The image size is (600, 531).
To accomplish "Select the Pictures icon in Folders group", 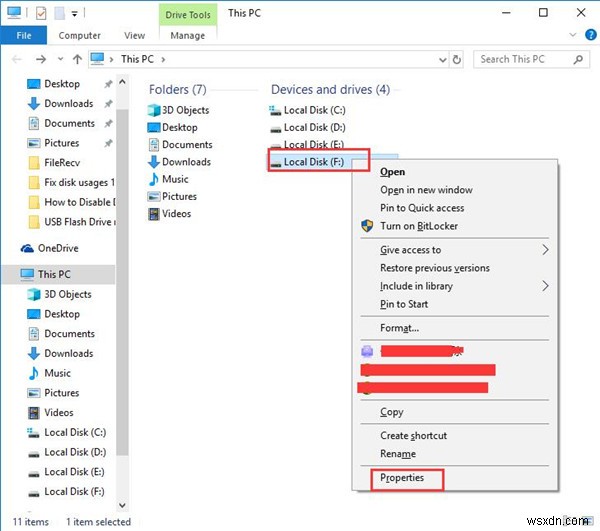I will 154,196.
